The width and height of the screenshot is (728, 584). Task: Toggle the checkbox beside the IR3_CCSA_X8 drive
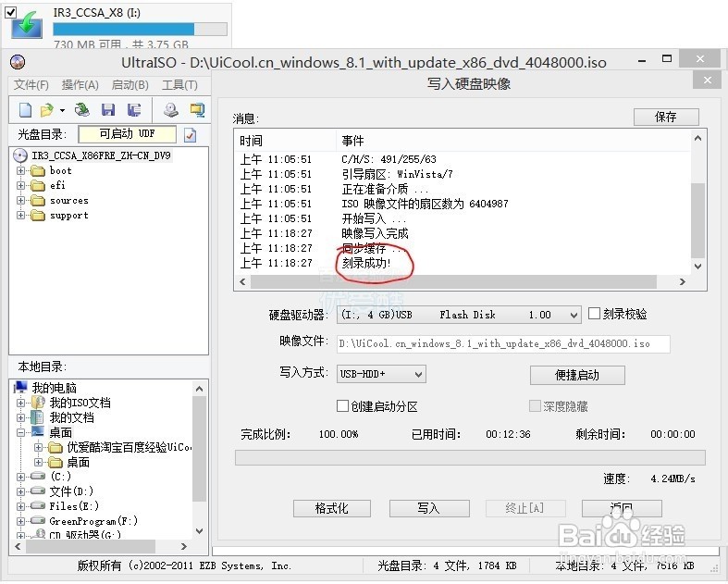[10, 12]
